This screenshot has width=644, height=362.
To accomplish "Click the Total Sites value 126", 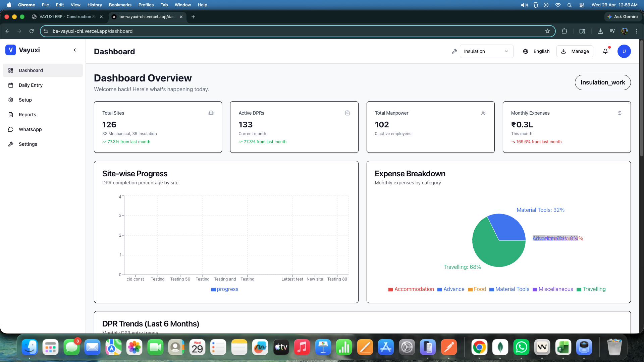I will pyautogui.click(x=109, y=125).
